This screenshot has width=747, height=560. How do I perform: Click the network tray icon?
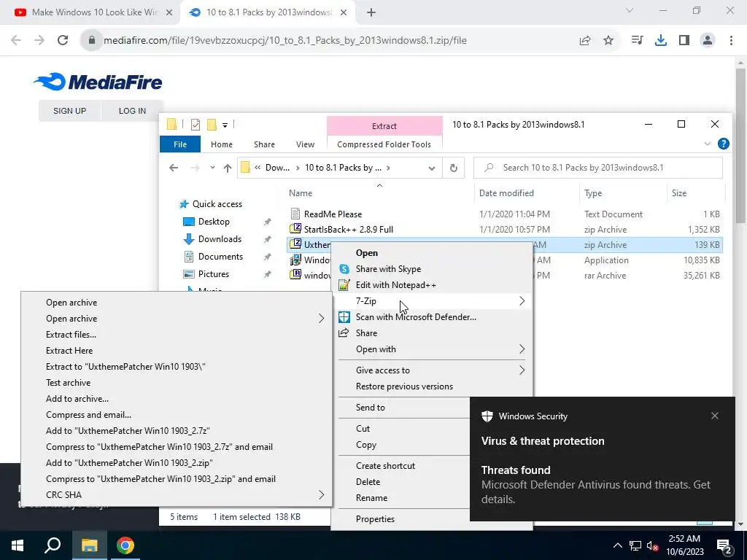tap(635, 545)
